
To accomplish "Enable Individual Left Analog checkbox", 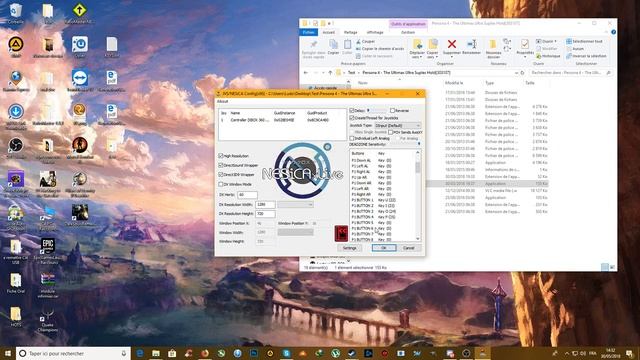I will pos(352,138).
